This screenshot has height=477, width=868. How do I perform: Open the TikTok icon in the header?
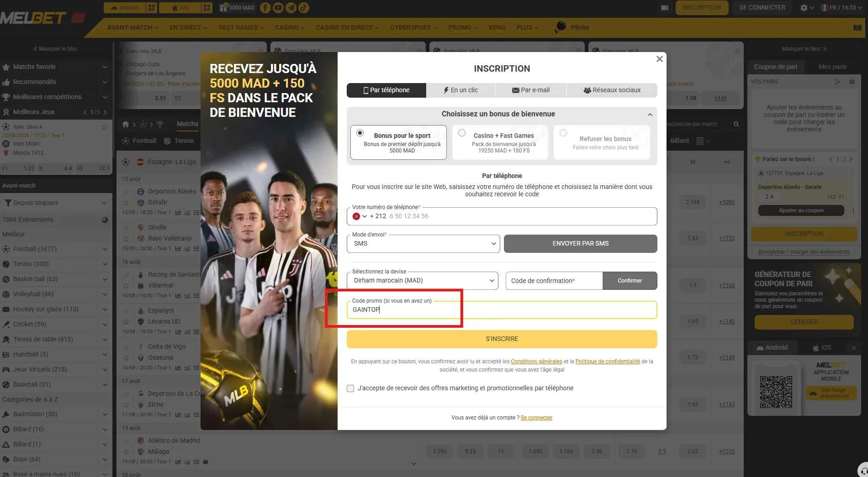(x=304, y=8)
